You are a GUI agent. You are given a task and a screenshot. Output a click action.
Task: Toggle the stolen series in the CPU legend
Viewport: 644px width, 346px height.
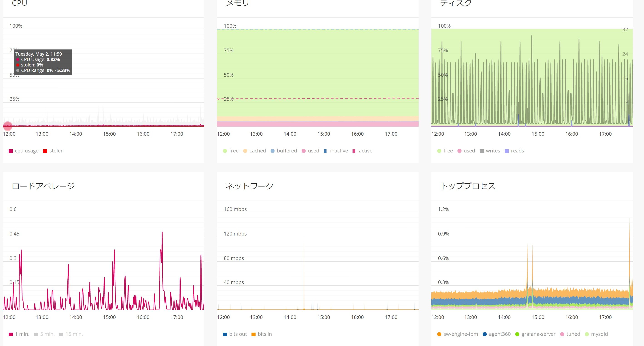[x=53, y=151]
